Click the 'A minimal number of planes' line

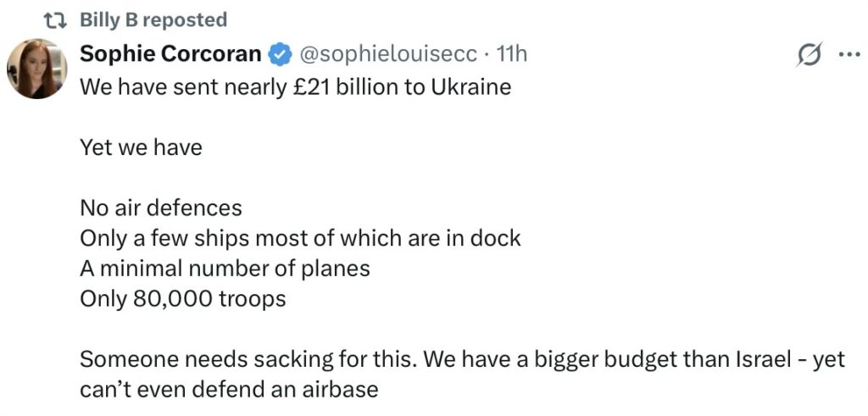point(225,269)
